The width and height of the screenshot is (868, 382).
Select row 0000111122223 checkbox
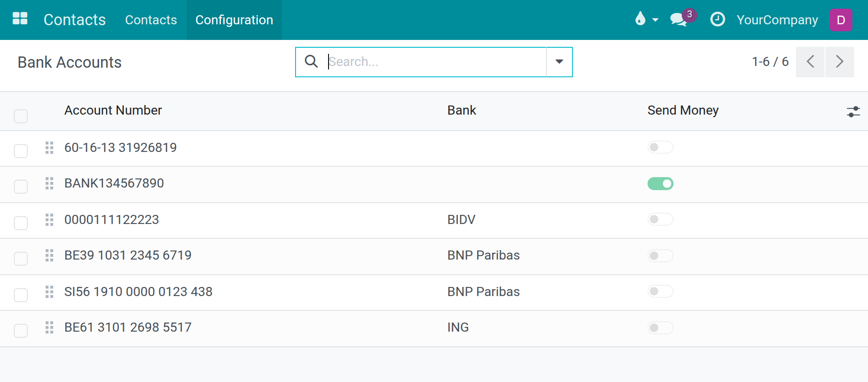coord(21,223)
